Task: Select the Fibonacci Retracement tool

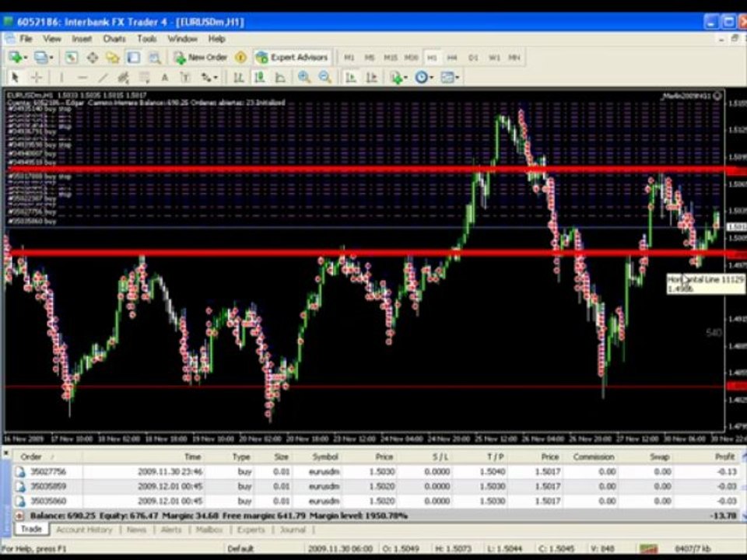Action: [x=145, y=77]
